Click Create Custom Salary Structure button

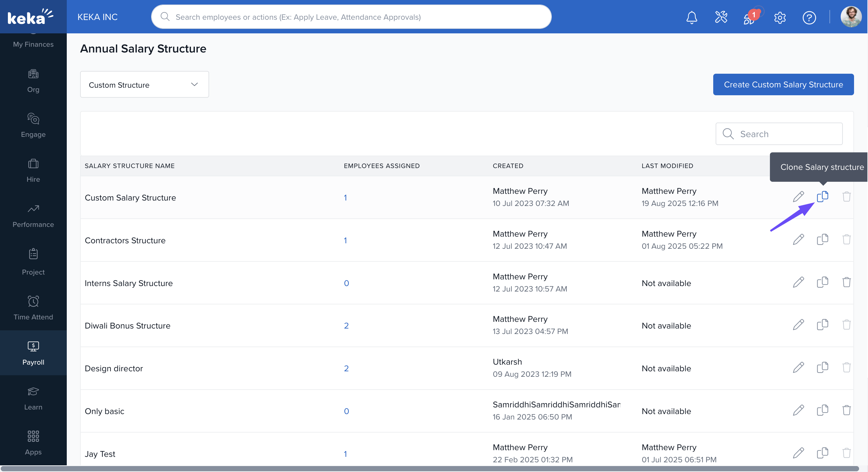click(x=783, y=85)
